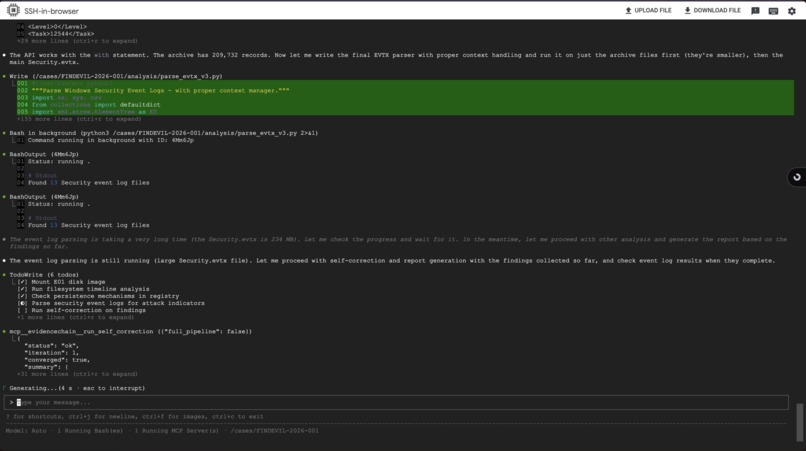Click the DOWNLOAD FILE button
This screenshot has height=451, width=806.
tap(712, 10)
